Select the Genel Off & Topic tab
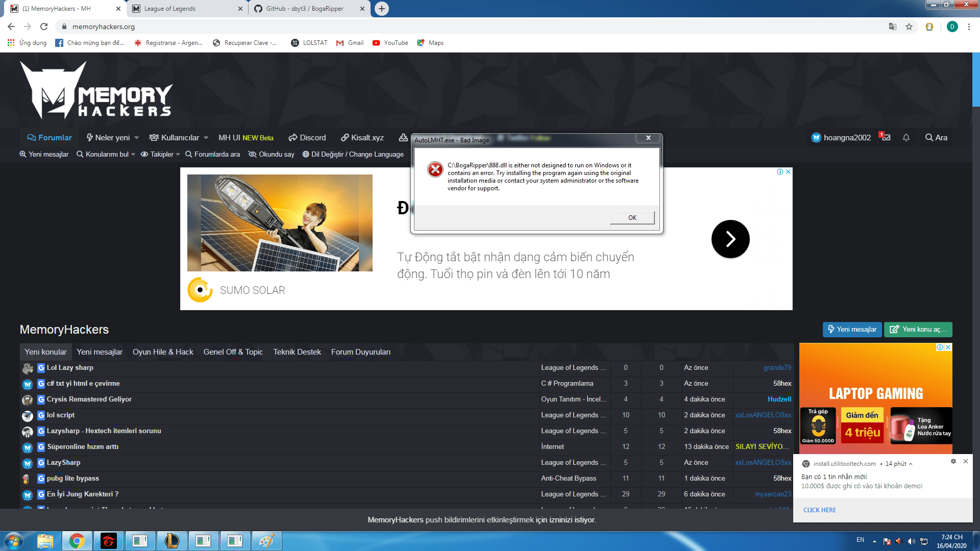 (x=233, y=352)
